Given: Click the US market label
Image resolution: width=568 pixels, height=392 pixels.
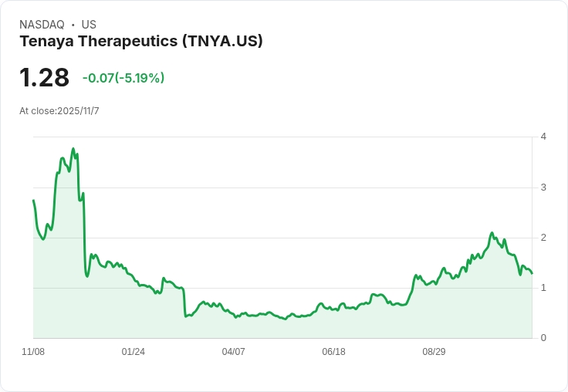Looking at the screenshot, I should pos(89,25).
